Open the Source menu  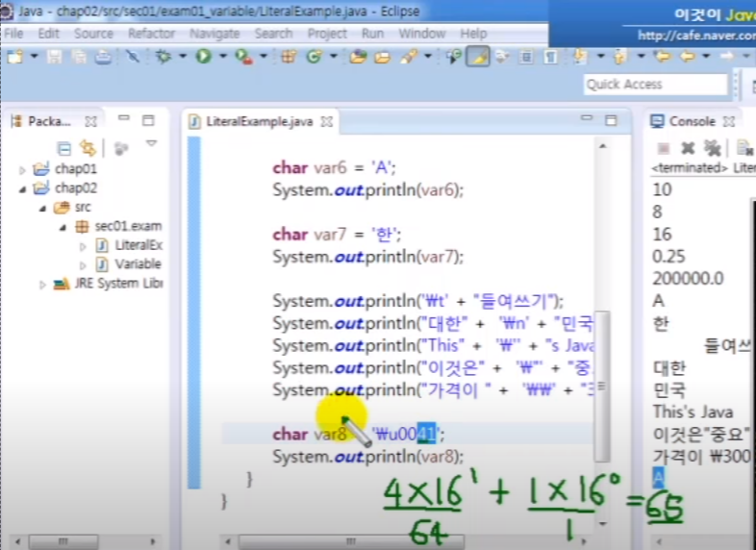[93, 34]
